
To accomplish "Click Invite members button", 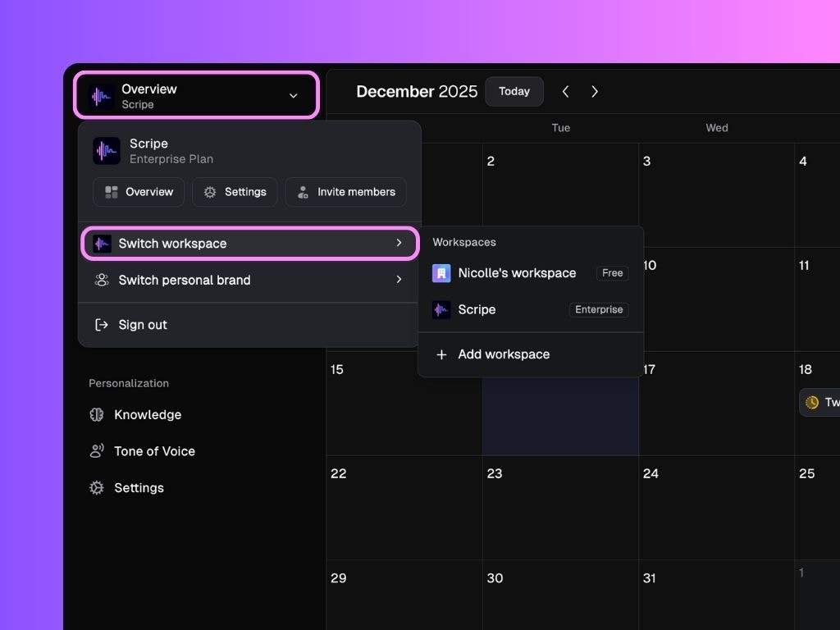I will coord(345,192).
